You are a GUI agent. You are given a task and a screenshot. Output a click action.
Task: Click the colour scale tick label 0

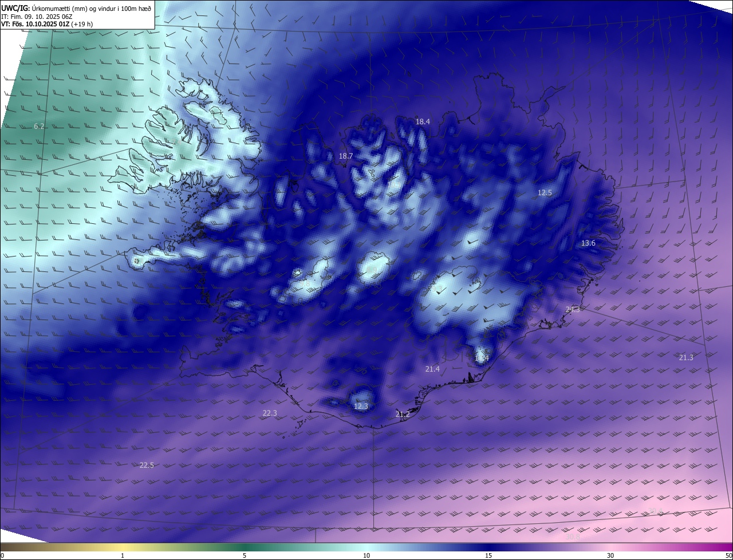2,555
